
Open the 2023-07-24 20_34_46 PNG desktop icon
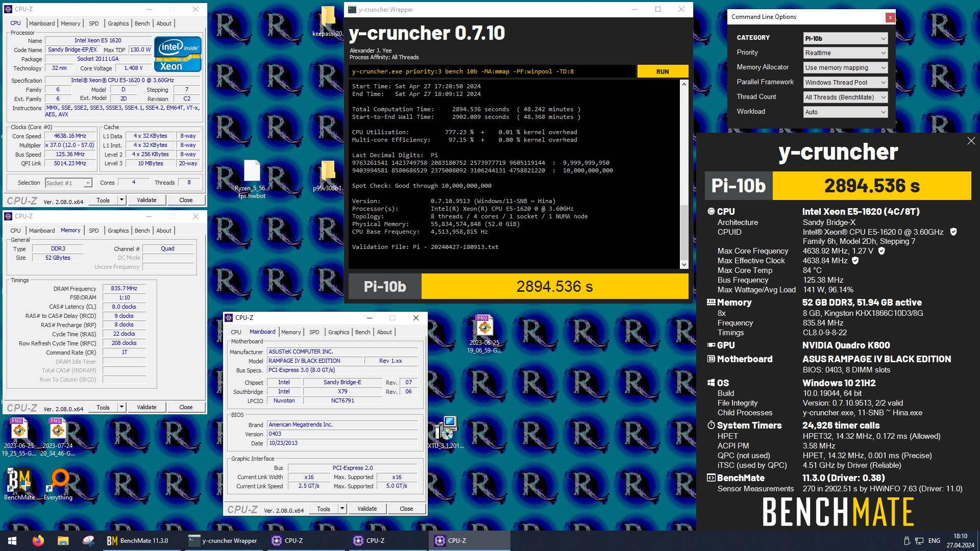click(x=58, y=437)
